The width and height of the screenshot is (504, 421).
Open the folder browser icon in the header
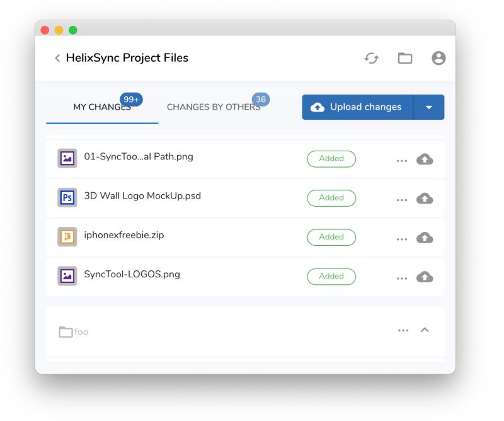[405, 57]
